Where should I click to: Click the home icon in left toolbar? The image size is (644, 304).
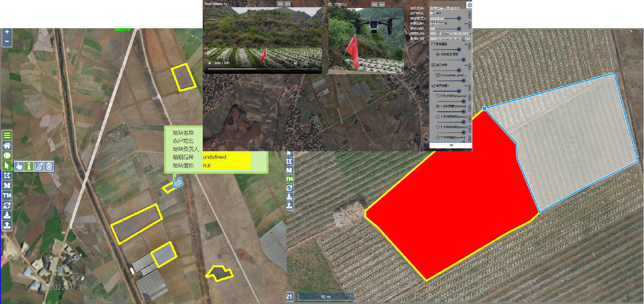(7, 146)
